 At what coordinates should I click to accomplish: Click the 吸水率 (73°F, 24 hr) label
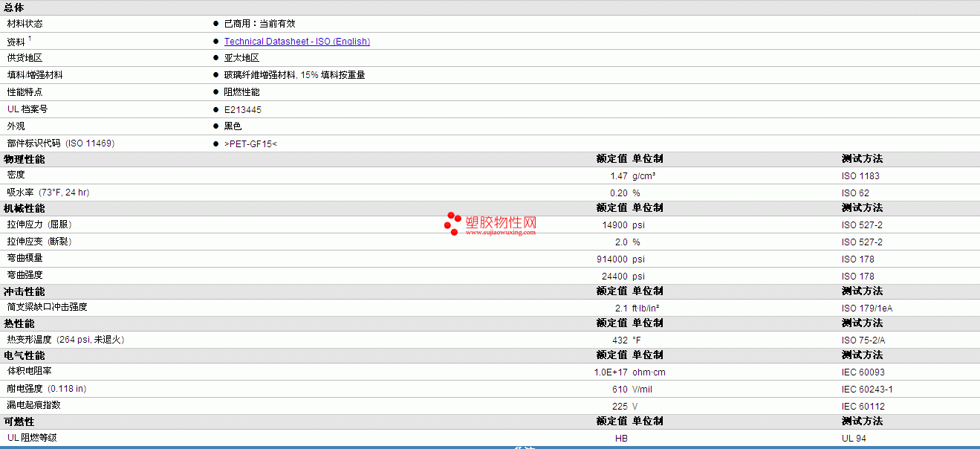point(48,193)
